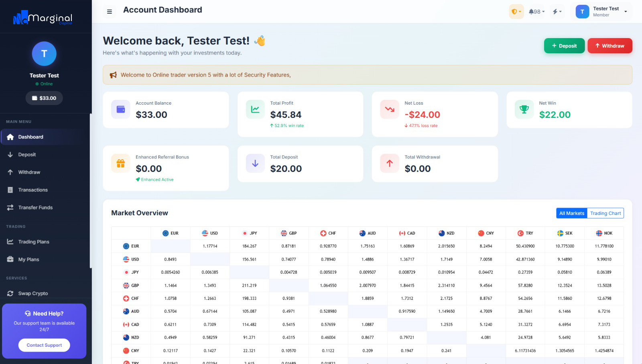Click the Swap Crypto sync icon

(x=10, y=293)
